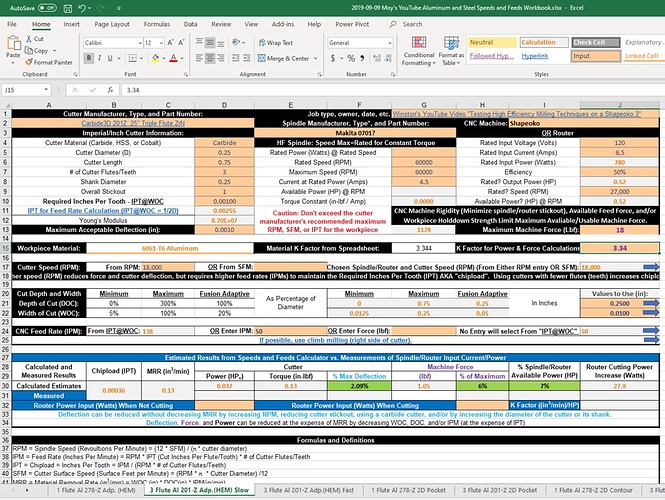The width and height of the screenshot is (665, 500).
Task: Click the Decrease Font Size icon
Action: pos(181,42)
